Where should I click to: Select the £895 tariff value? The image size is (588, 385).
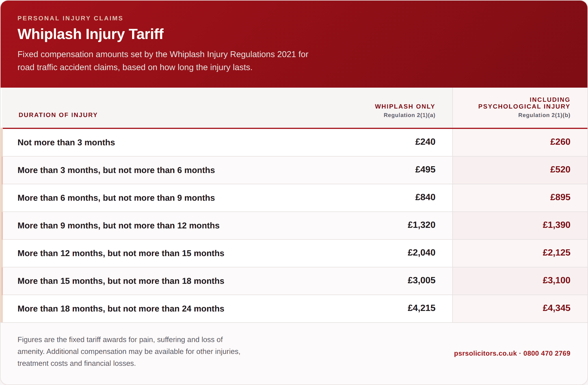560,197
